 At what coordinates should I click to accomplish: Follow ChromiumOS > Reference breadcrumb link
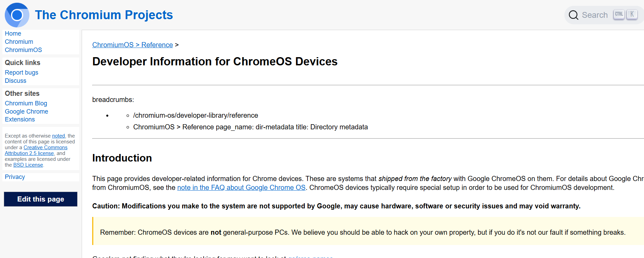point(133,45)
